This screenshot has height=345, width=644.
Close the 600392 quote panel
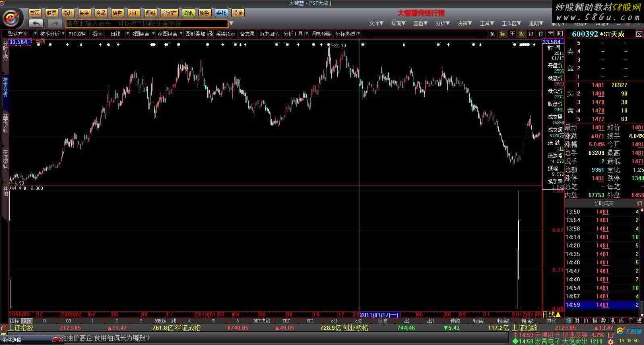coord(639,34)
